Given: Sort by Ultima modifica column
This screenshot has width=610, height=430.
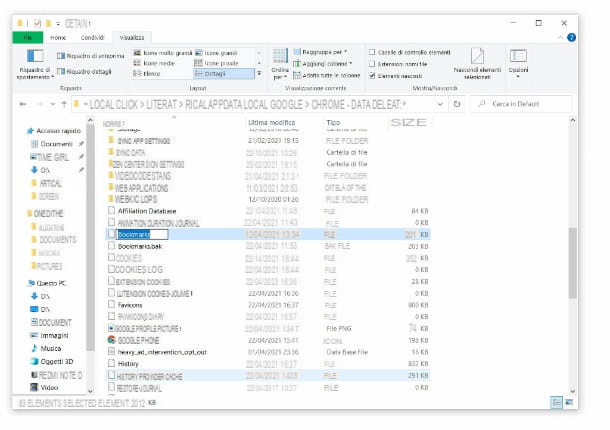Looking at the screenshot, I should (x=272, y=123).
